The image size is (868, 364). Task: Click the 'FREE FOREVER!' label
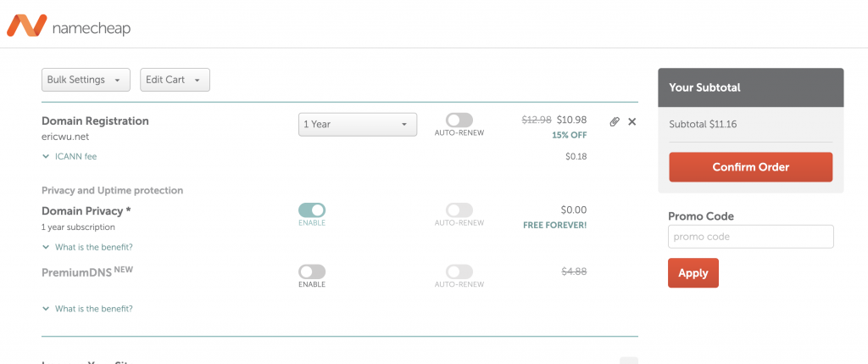(x=554, y=226)
